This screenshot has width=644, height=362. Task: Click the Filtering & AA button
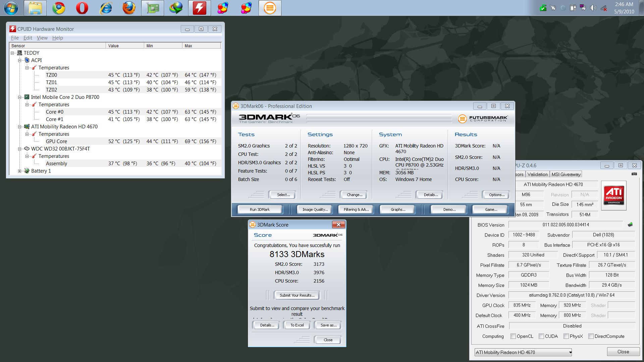356,209
